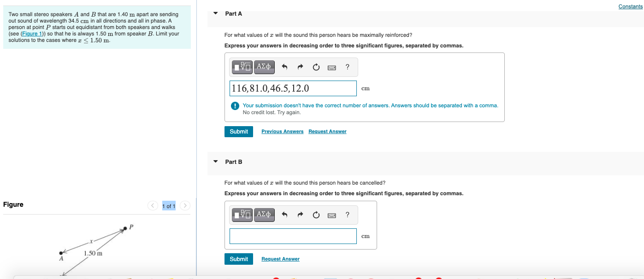Screen dimensions: 644x279
Task: Go to previous figure arrow
Action: point(153,206)
